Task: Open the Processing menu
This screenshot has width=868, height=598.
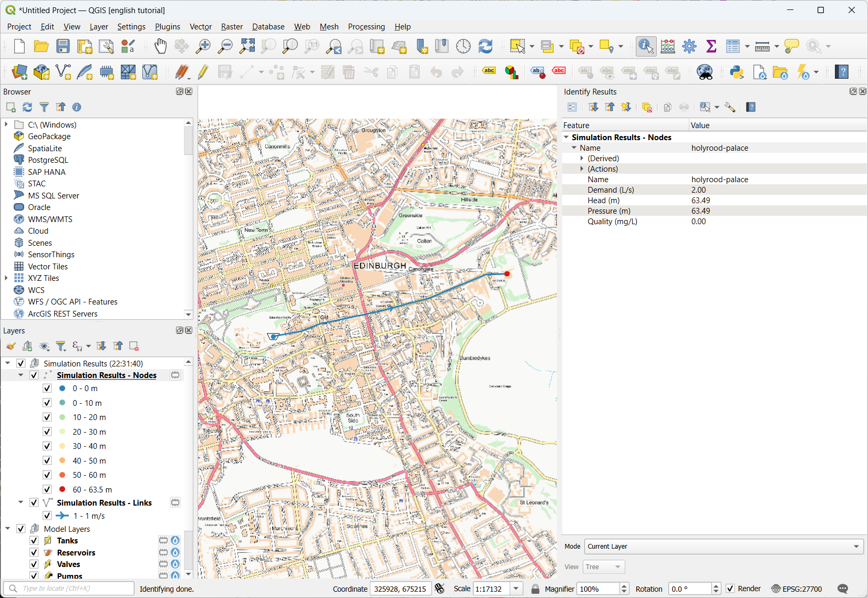Action: 366,27
